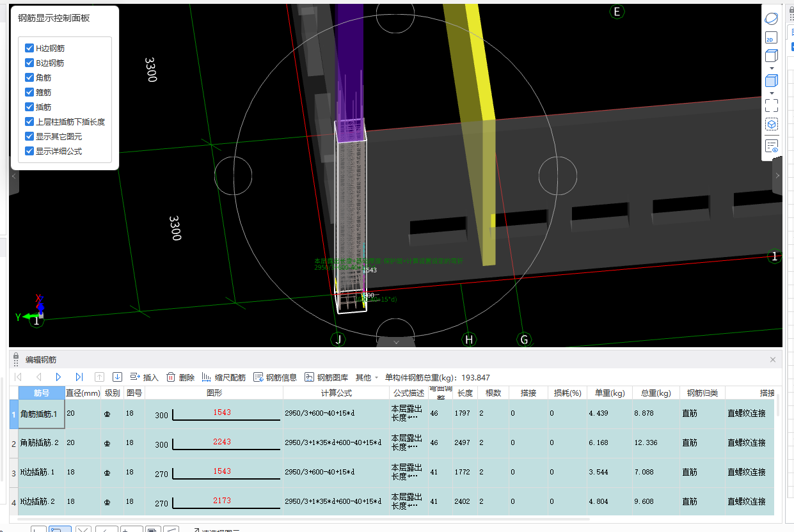Click the orbit rotate view icon
This screenshot has height=532, width=794.
click(772, 19)
